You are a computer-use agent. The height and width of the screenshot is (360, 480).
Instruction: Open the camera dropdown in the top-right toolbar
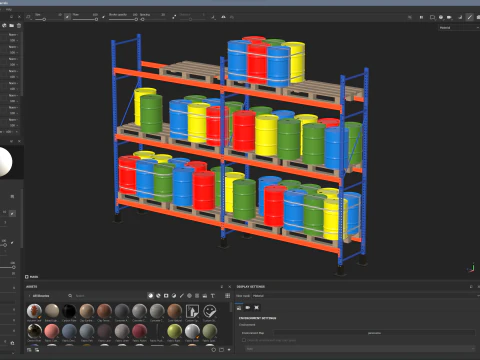[450, 17]
